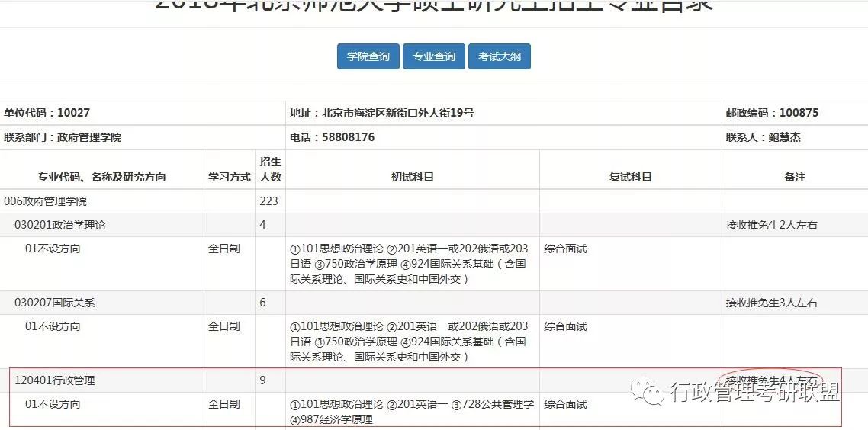Select the 单位代码 10027 cell
This screenshot has height=430, width=868.
pos(47,113)
